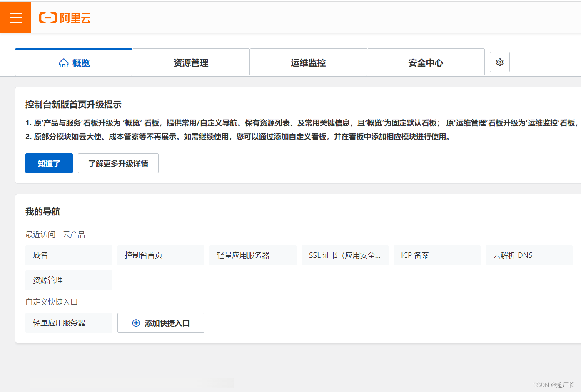Click the 控制台新版首页升级提示 heading
Viewport: 581px width, 392px height.
(x=73, y=105)
